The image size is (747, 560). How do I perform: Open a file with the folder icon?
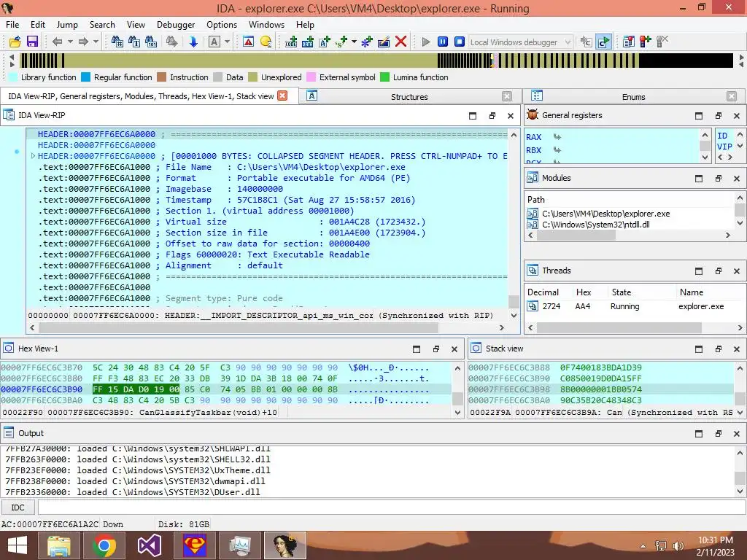tap(15, 42)
